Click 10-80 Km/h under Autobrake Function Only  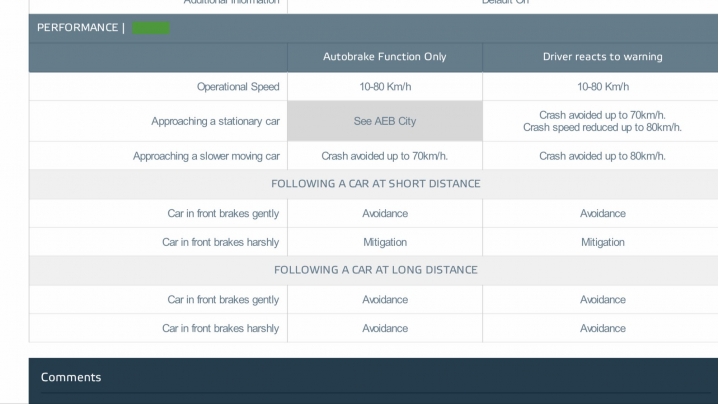click(x=385, y=87)
